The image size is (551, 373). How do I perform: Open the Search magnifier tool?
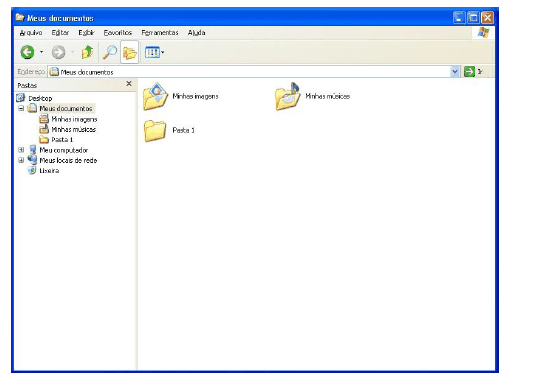(110, 52)
